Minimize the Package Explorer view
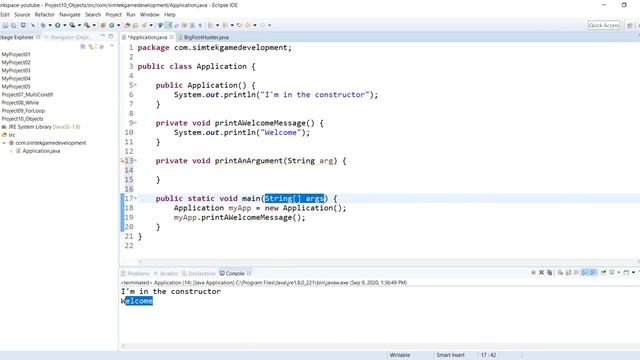The height and width of the screenshot is (360, 640). tap(102, 36)
